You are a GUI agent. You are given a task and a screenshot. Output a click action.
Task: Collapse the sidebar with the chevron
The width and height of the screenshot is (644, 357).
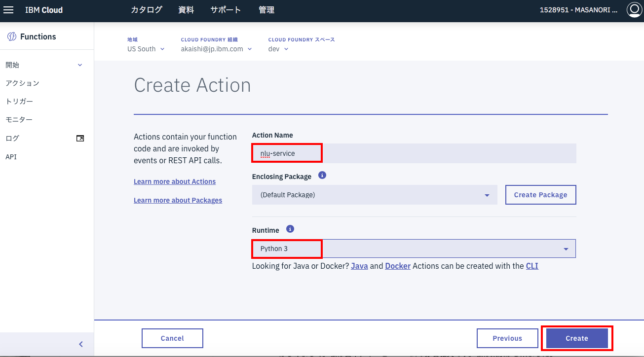(81, 344)
